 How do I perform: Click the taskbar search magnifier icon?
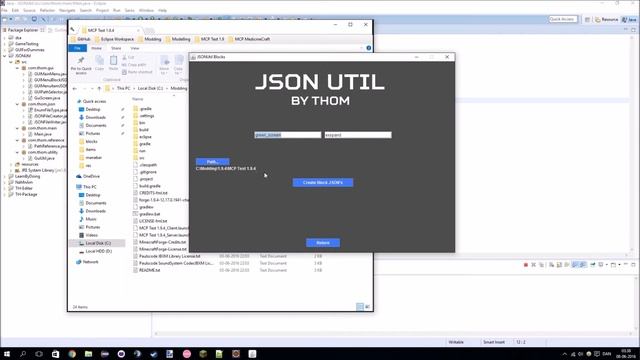pyautogui.click(x=23, y=354)
